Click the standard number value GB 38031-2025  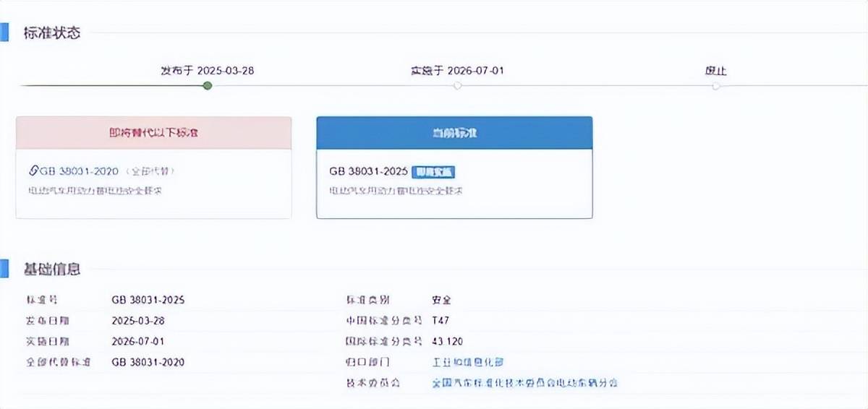tap(148, 300)
